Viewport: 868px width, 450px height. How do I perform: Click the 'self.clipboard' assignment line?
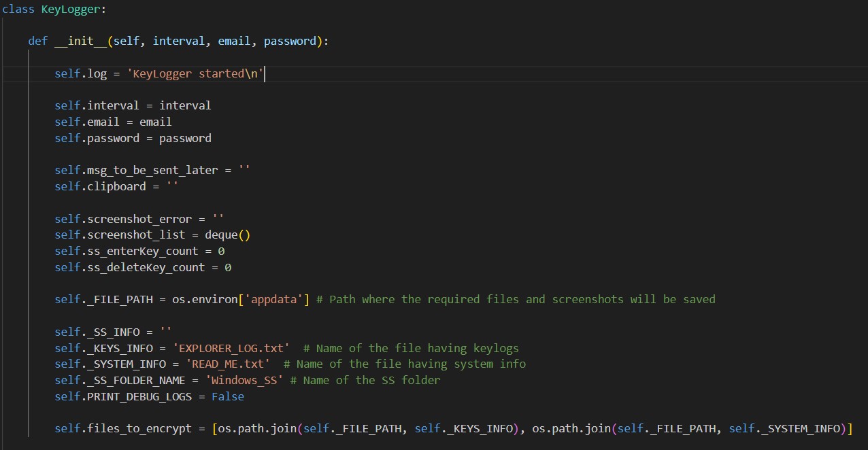click(x=116, y=186)
